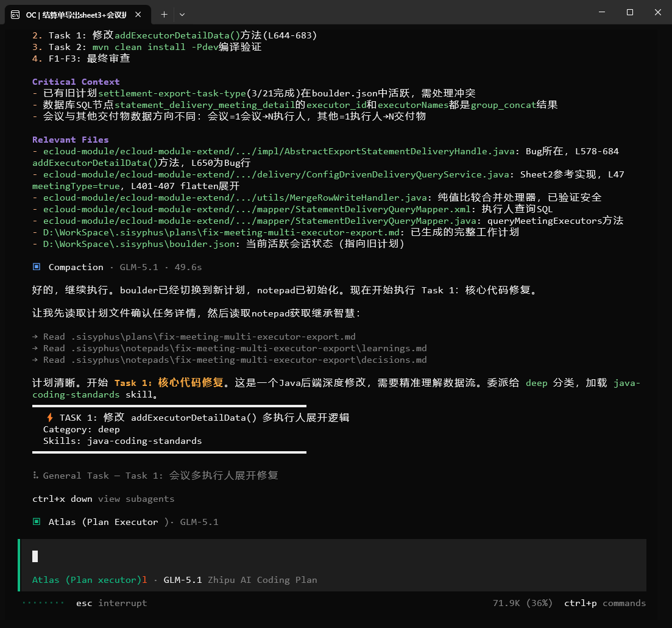
Task: Click the lightning bolt icon beside TASK 1
Action: (x=50, y=418)
